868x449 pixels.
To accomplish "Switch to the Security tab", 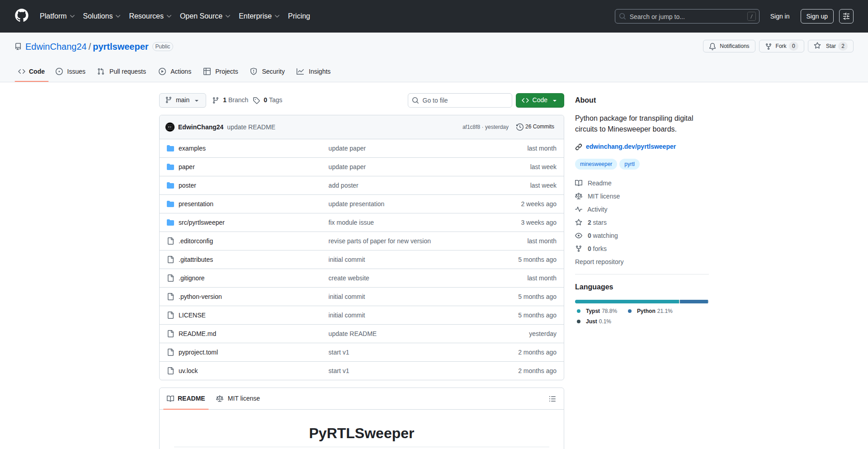I will 268,71.
